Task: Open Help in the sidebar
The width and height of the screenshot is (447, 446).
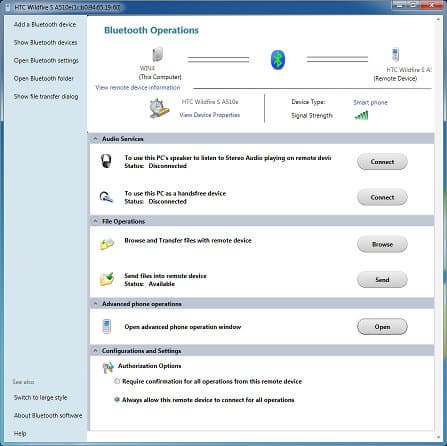Action: click(20, 434)
